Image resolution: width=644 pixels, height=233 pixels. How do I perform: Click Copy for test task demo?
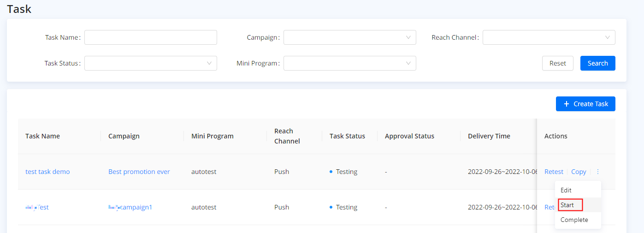click(x=579, y=172)
